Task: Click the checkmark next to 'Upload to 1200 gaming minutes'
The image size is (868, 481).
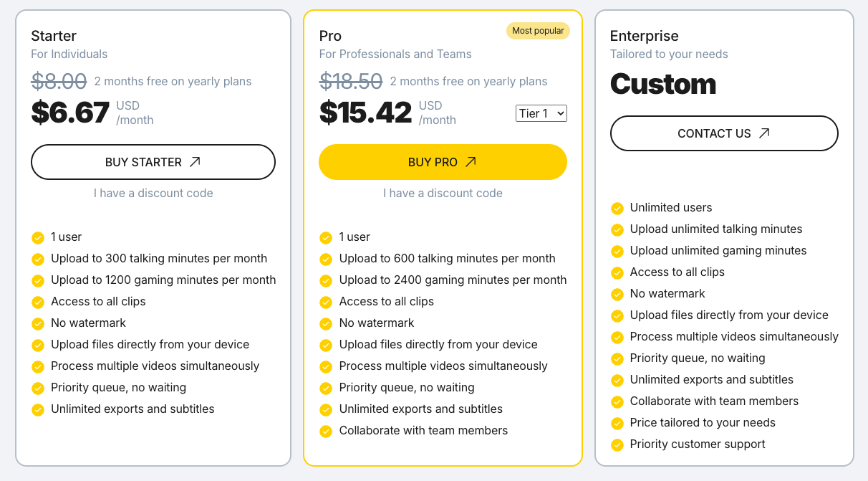Action: pos(38,280)
